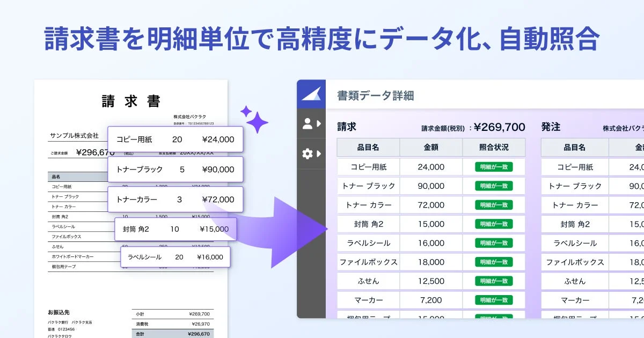644x338 pixels.
Task: Select トナー ブラック in the 発注 table
Action: (575, 186)
